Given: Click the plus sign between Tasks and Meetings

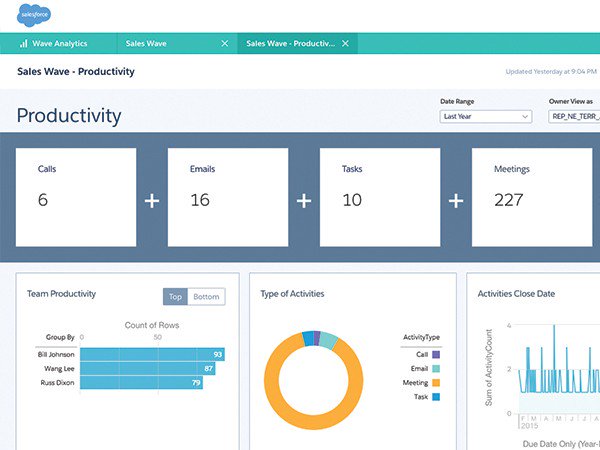Looking at the screenshot, I should pyautogui.click(x=456, y=201).
